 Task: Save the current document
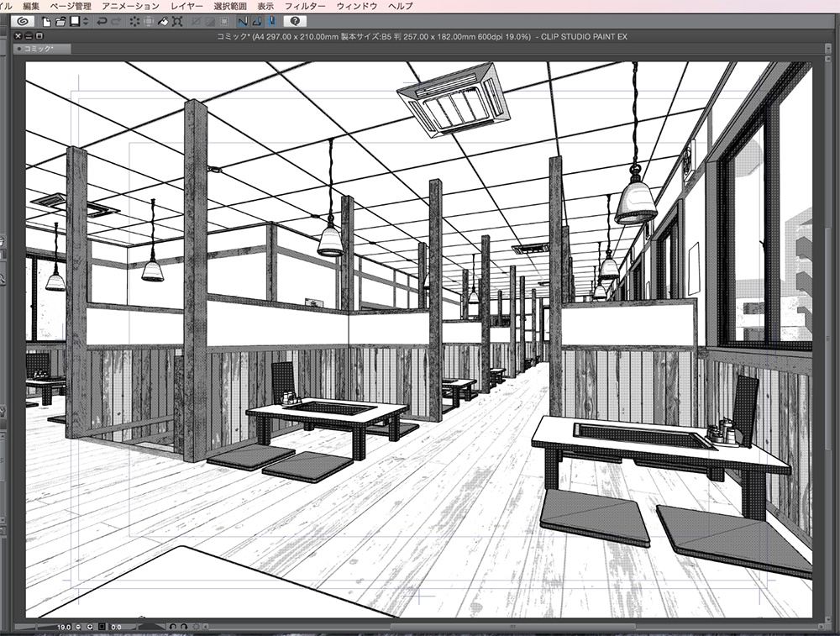click(75, 22)
